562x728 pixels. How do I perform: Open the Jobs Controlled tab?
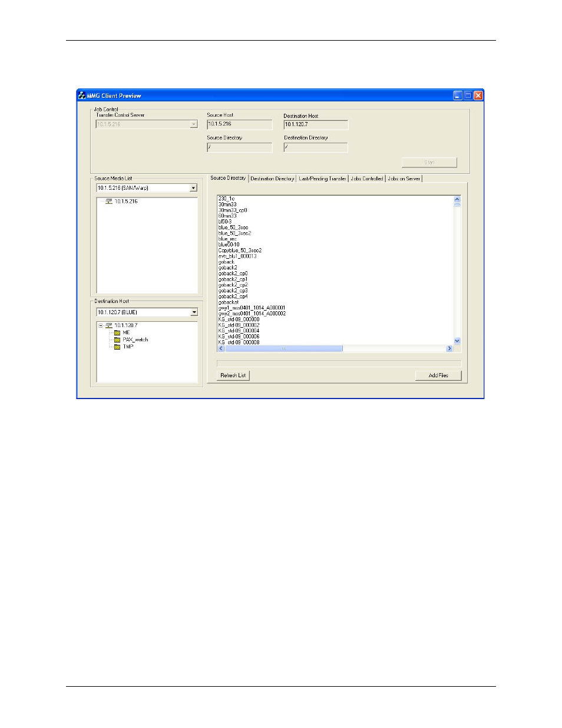point(367,179)
